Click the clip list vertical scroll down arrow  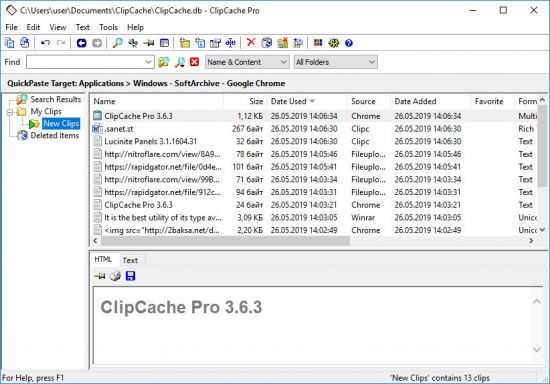pyautogui.click(x=542, y=230)
